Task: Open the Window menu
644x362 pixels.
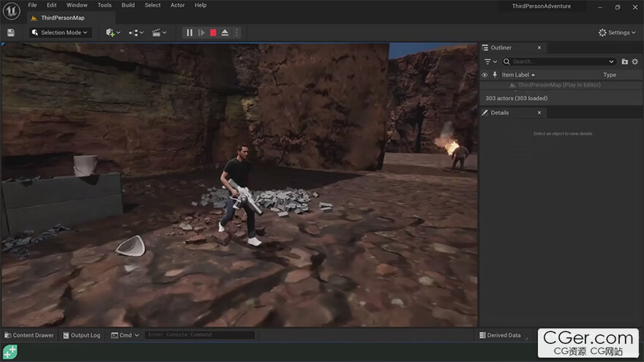Action: coord(77,5)
